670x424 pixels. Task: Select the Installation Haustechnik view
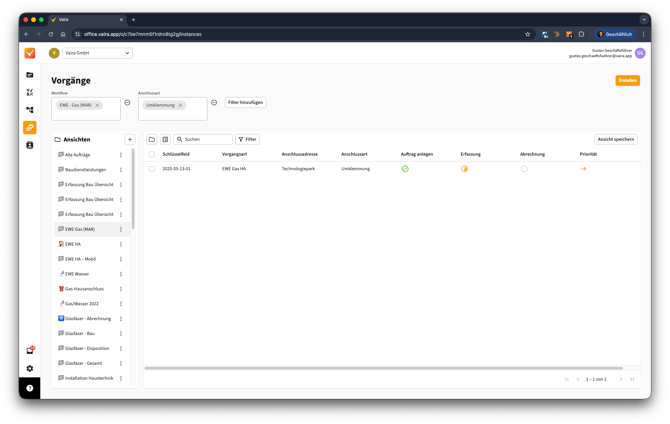tap(89, 378)
